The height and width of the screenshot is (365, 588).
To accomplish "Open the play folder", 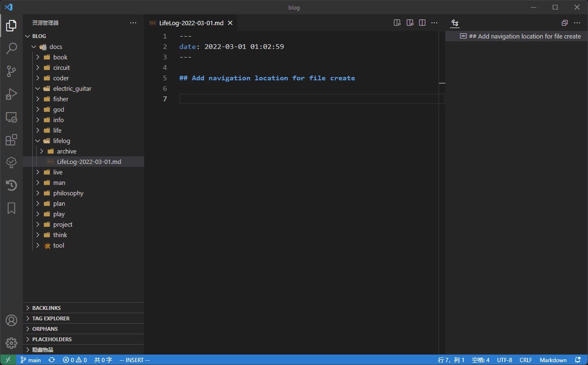I will 83,214.
